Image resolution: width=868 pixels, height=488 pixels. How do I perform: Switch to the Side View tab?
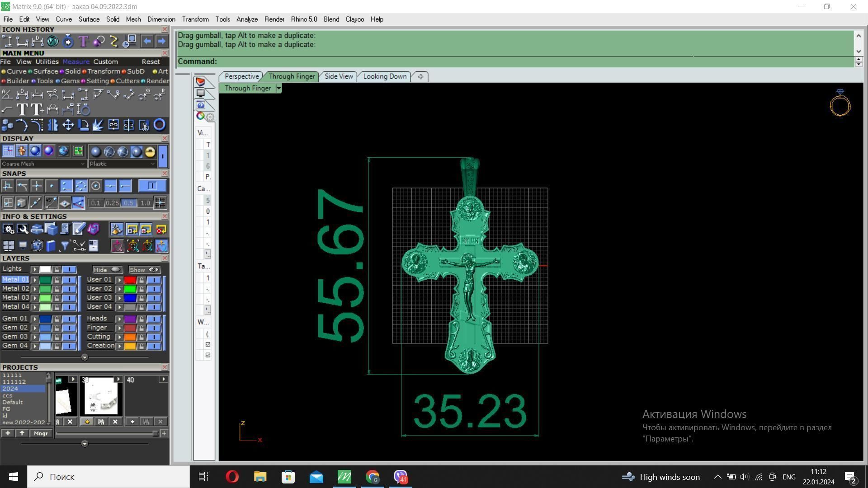(338, 76)
